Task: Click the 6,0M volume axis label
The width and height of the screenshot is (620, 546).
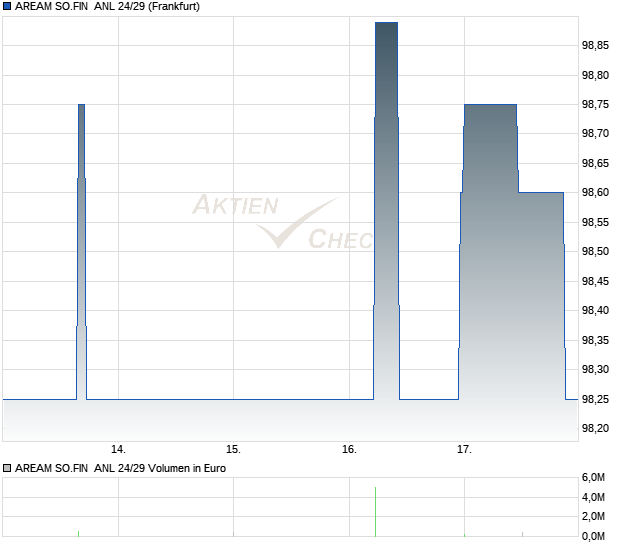Action: (x=593, y=478)
